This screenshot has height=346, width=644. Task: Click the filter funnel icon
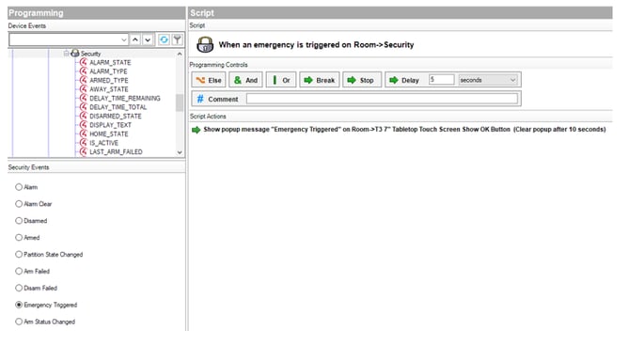point(177,39)
